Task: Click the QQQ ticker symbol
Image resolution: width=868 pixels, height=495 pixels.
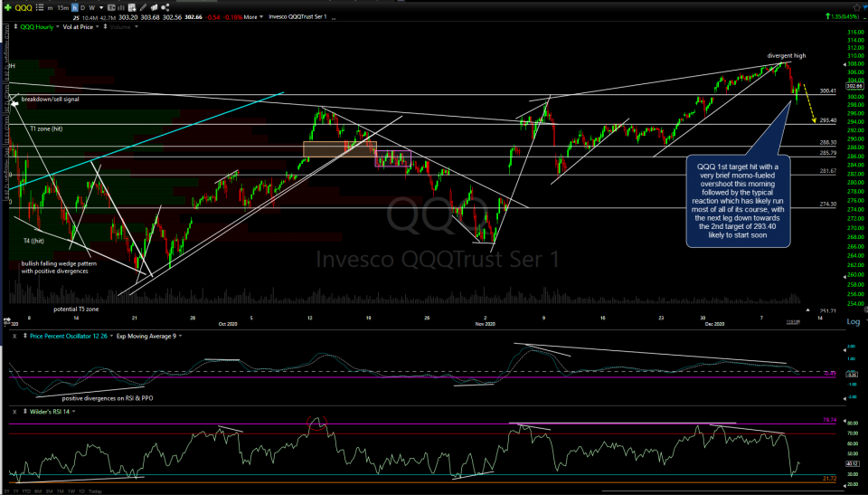Action: coord(24,8)
